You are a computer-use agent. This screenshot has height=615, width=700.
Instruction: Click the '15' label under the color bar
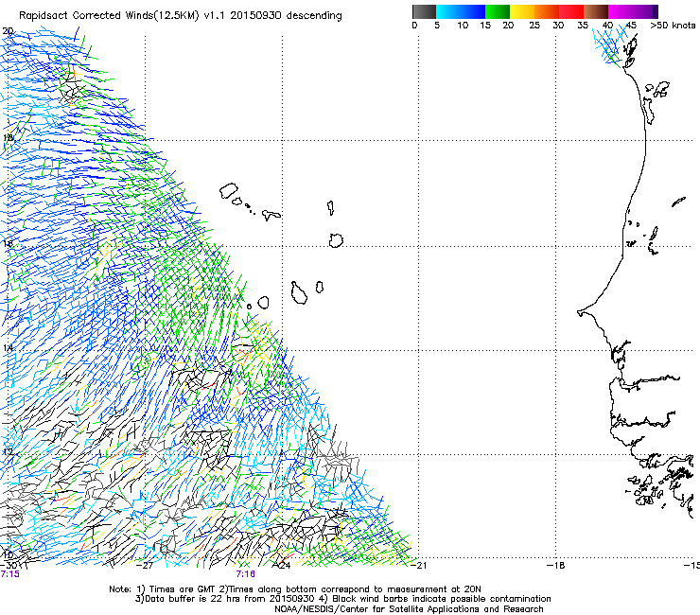[x=485, y=25]
